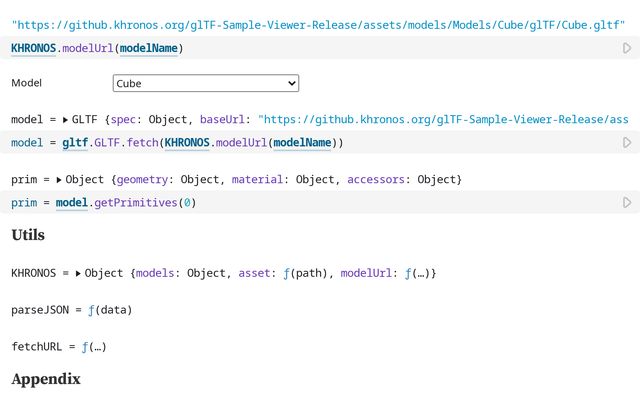Viewport: 640px width, 400px height.
Task: Click the KHRONOS reference in first code cell
Action: coord(34,48)
